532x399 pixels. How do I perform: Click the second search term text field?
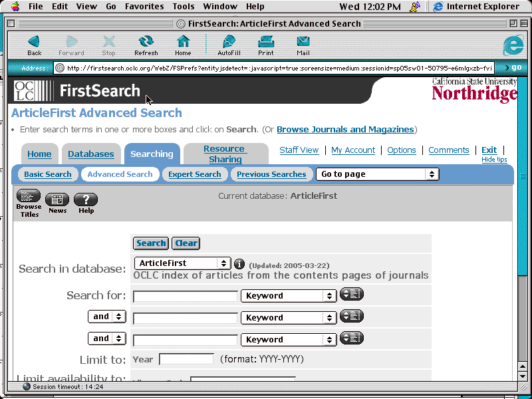(186, 319)
